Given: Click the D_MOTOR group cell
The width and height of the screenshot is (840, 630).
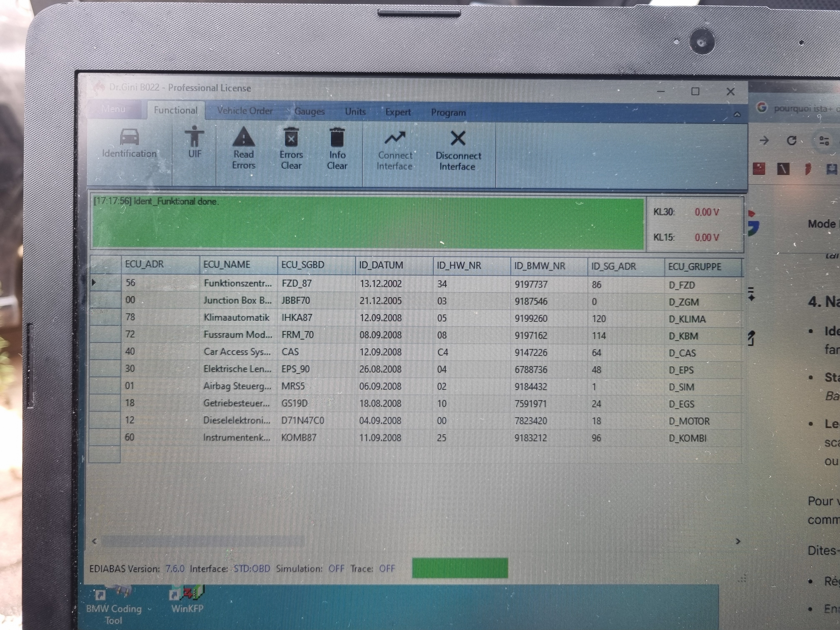Looking at the screenshot, I should coord(703,421).
